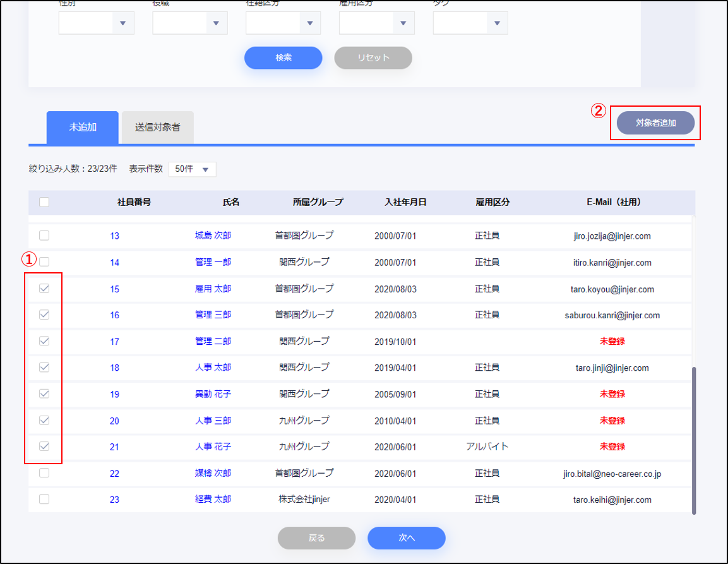Click employee number 17 link
Screen dimensions: 728x564
[x=115, y=342]
